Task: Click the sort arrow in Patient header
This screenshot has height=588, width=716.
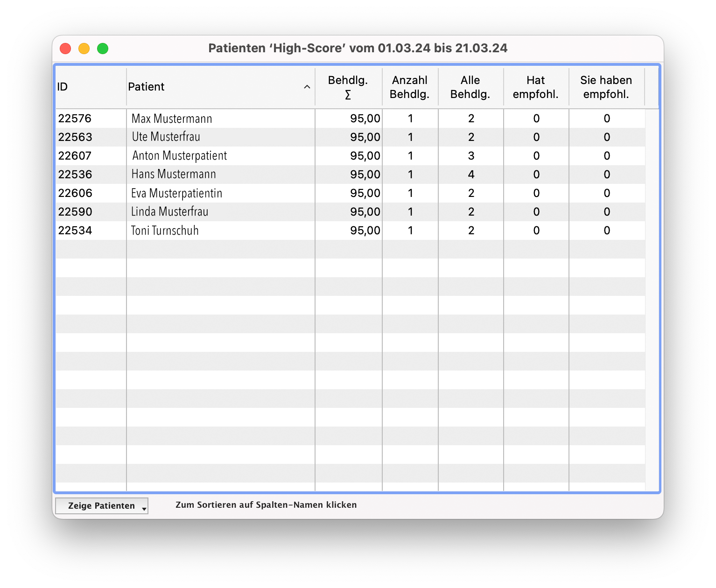Action: coord(307,87)
